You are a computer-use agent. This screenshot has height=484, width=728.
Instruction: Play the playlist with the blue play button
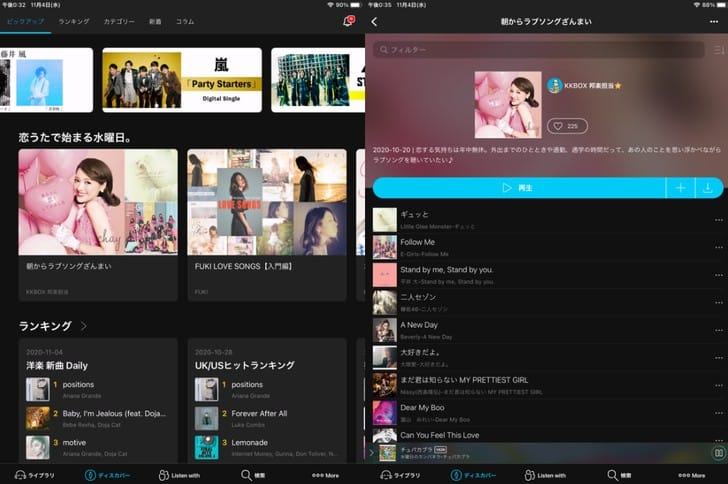click(x=519, y=188)
